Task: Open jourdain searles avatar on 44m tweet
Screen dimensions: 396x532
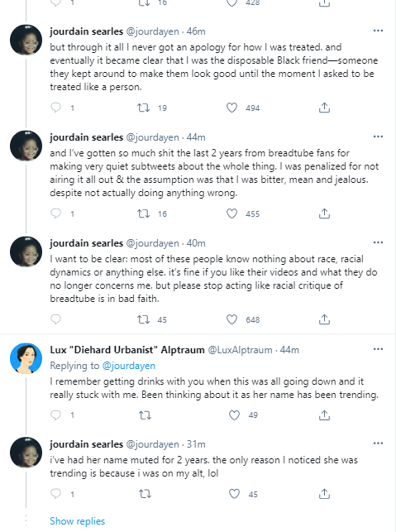Action: pos(26,146)
